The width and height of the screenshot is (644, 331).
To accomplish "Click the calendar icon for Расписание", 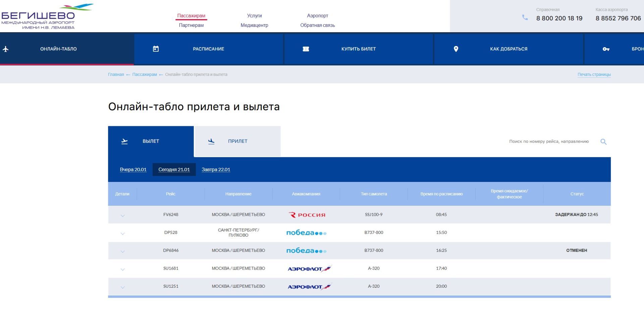I will 156,49.
